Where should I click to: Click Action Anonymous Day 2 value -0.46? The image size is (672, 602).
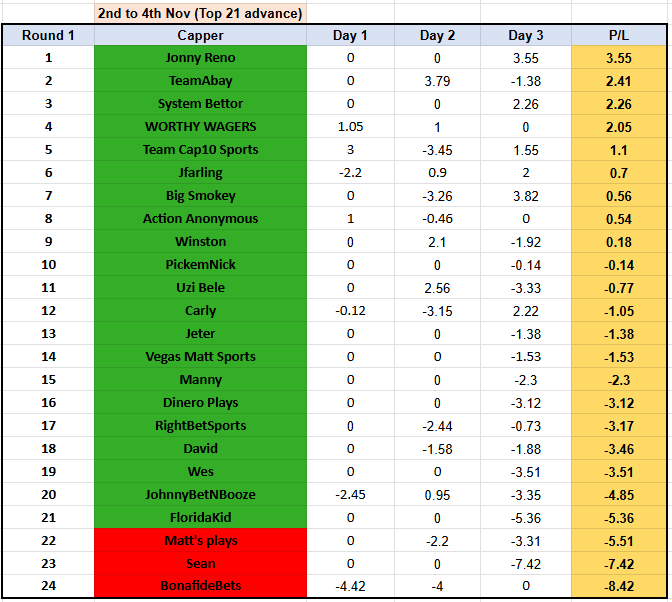[437, 219]
